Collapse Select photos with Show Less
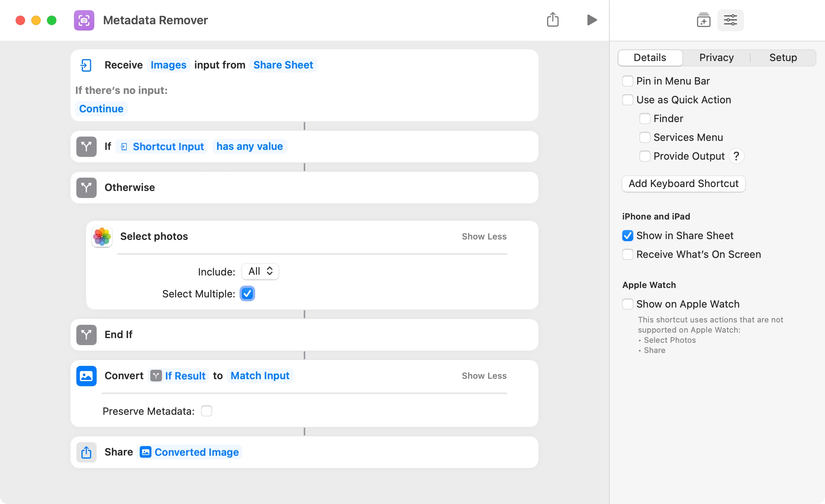 coord(484,236)
